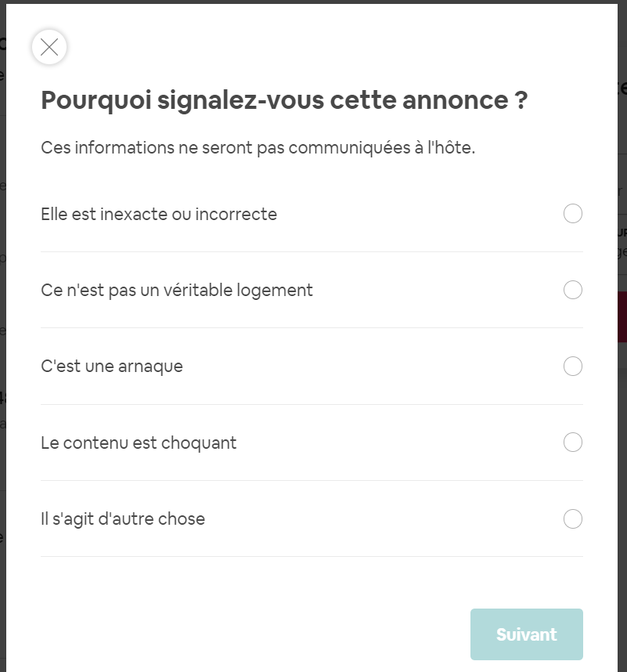Pick the "Le contenu est choquant" radio circle
This screenshot has height=672, width=627.
click(573, 443)
